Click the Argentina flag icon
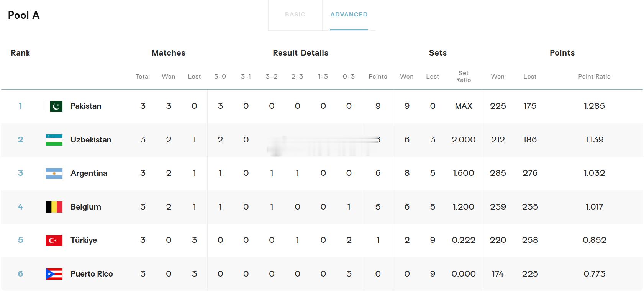The width and height of the screenshot is (644, 293). tap(54, 173)
